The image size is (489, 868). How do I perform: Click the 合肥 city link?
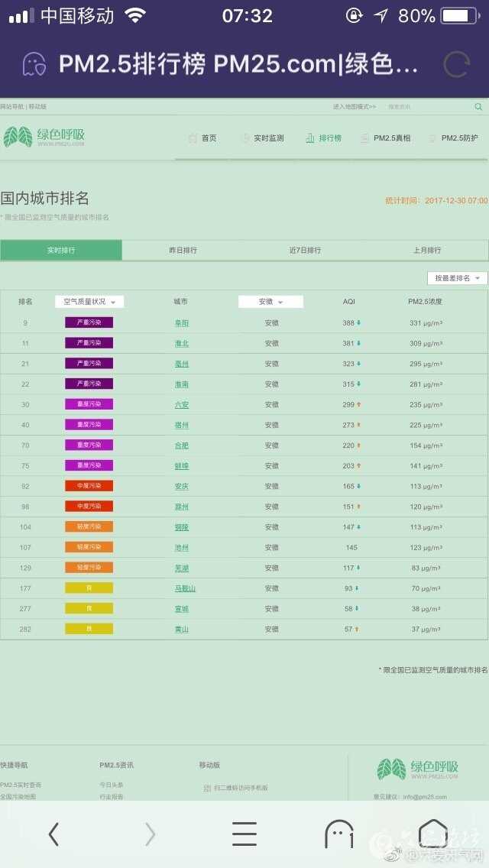[181, 445]
